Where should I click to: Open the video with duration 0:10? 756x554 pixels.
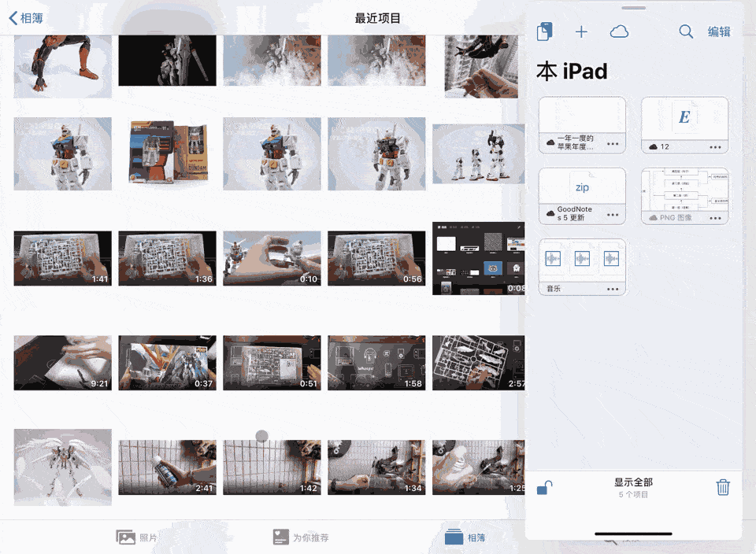(x=272, y=258)
